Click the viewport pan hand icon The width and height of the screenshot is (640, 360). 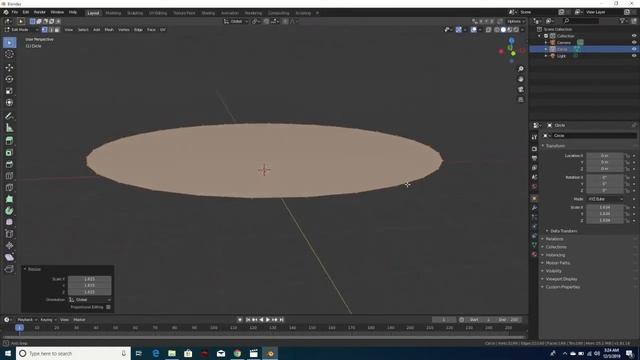(520, 79)
